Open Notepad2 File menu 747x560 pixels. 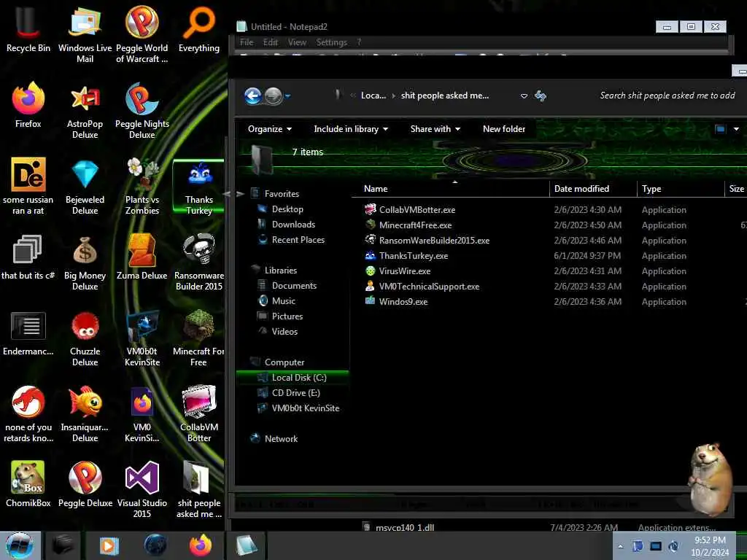point(247,42)
